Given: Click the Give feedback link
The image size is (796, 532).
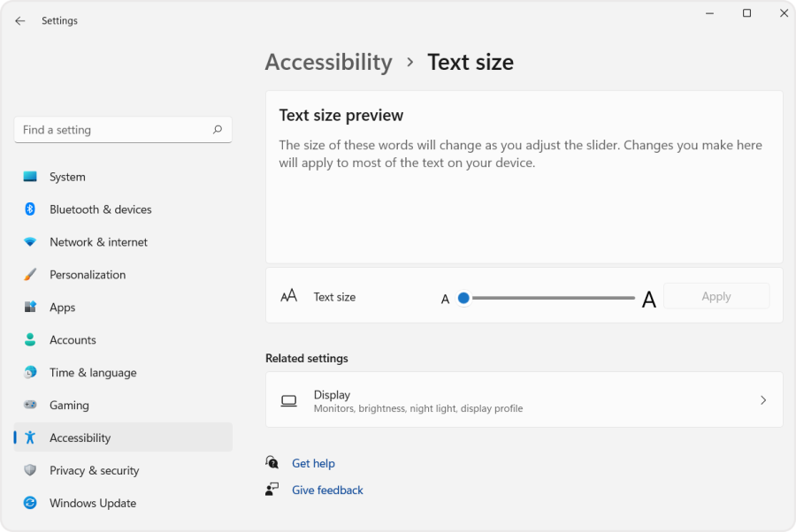Looking at the screenshot, I should [327, 490].
